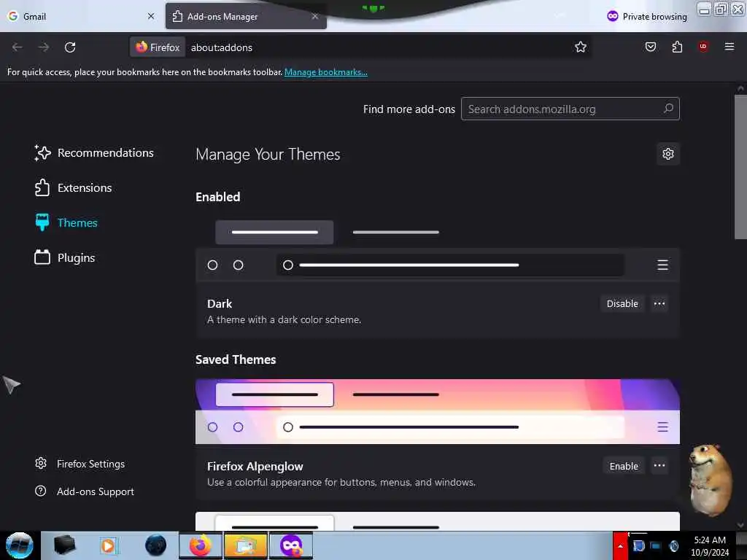Select the Themes category
The image size is (747, 560).
click(x=66, y=222)
